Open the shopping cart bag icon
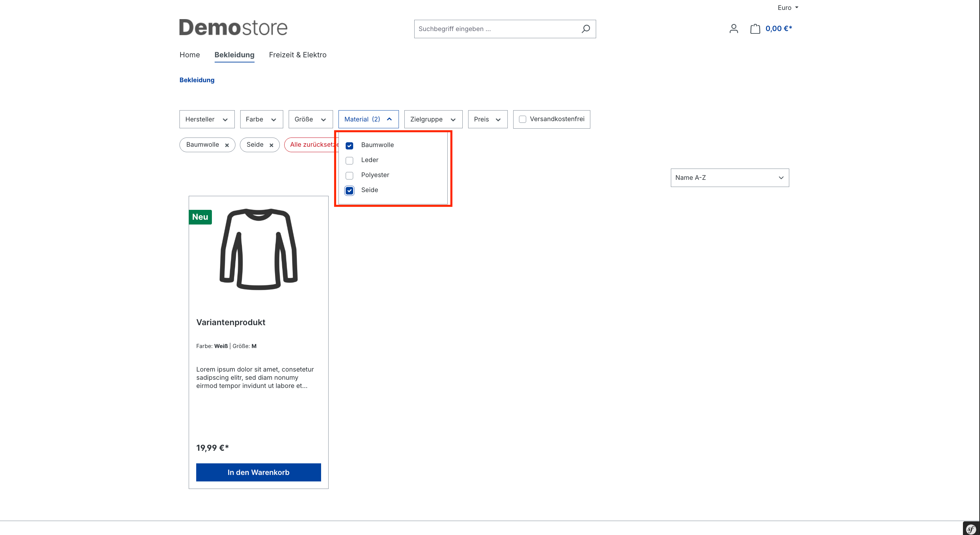This screenshot has height=535, width=980. (x=755, y=29)
